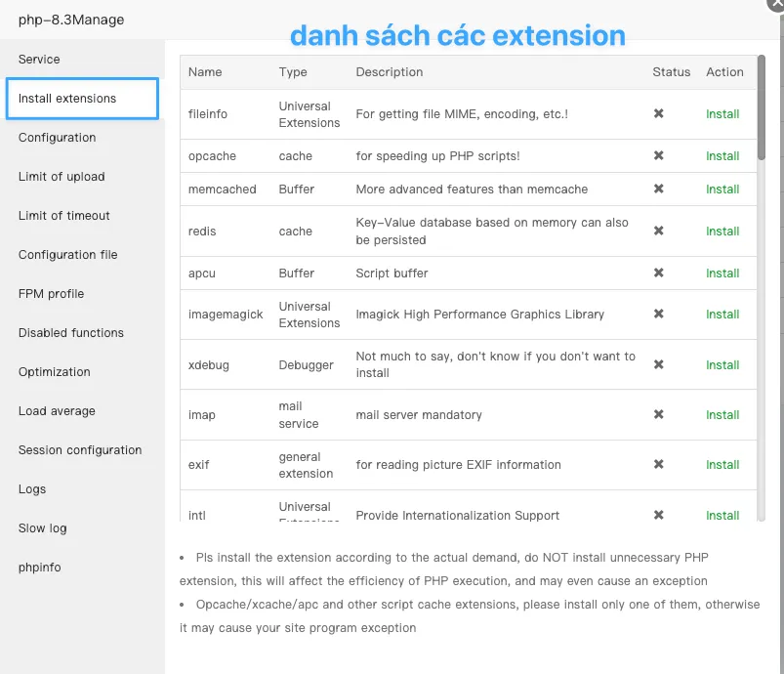Click the X status icon for memcached
Screen dimensions: 784x674
[x=659, y=190]
